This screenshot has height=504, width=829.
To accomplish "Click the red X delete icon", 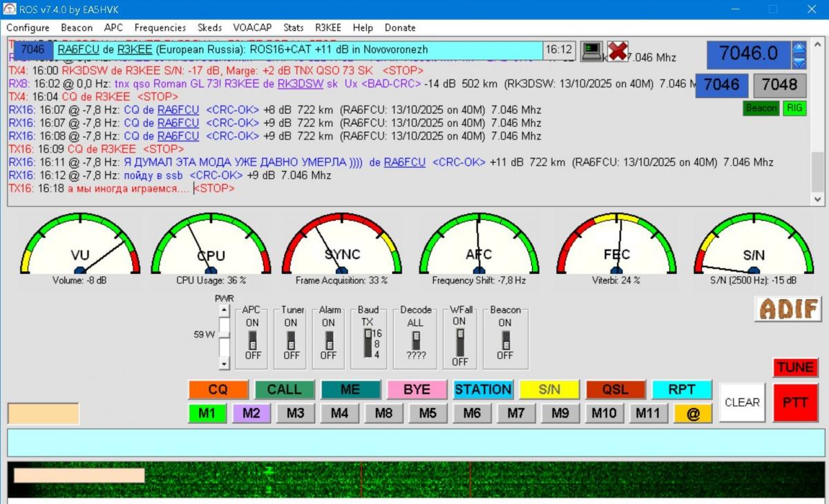I will pyautogui.click(x=618, y=51).
